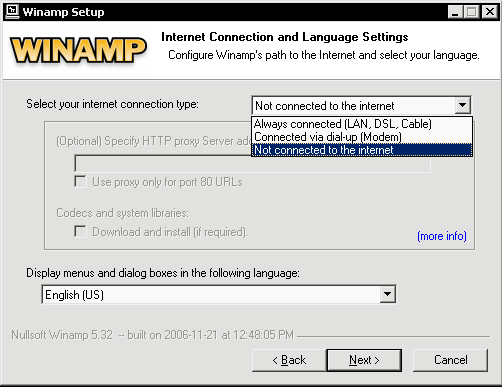The width and height of the screenshot is (502, 387).
Task: Go to the previous page with Back
Action: click(x=289, y=360)
